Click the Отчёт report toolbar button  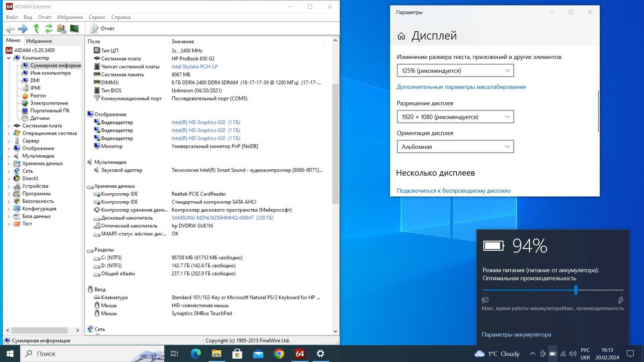102,28
